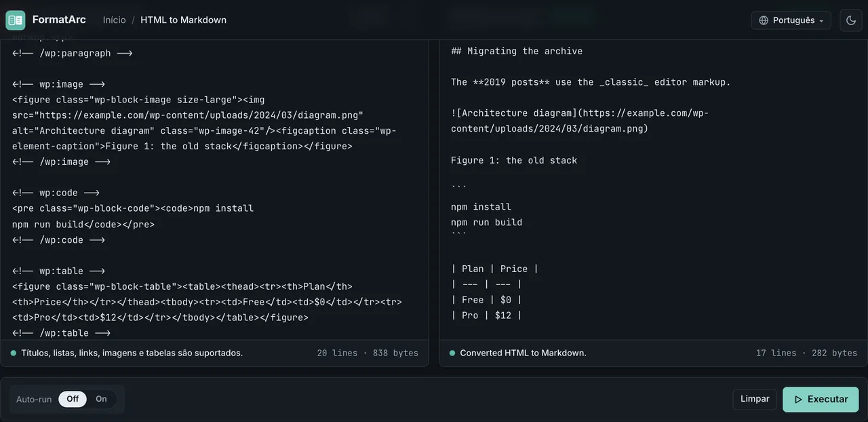Click the "<!-- wp:image -->" comment line

point(58,84)
